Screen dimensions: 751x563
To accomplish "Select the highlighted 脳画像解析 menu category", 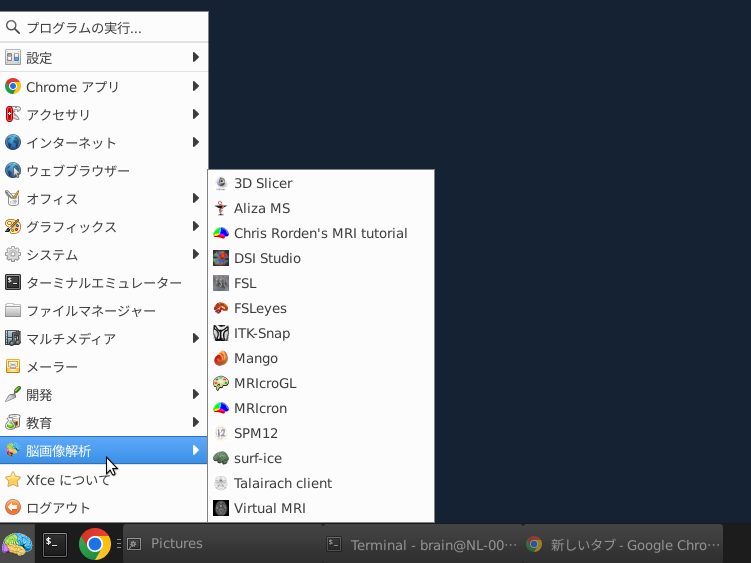I will [104, 450].
